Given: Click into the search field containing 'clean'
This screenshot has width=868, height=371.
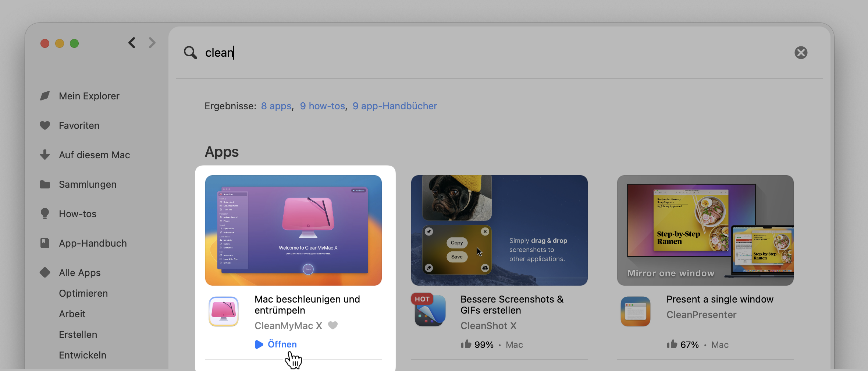Looking at the screenshot, I should (x=493, y=53).
